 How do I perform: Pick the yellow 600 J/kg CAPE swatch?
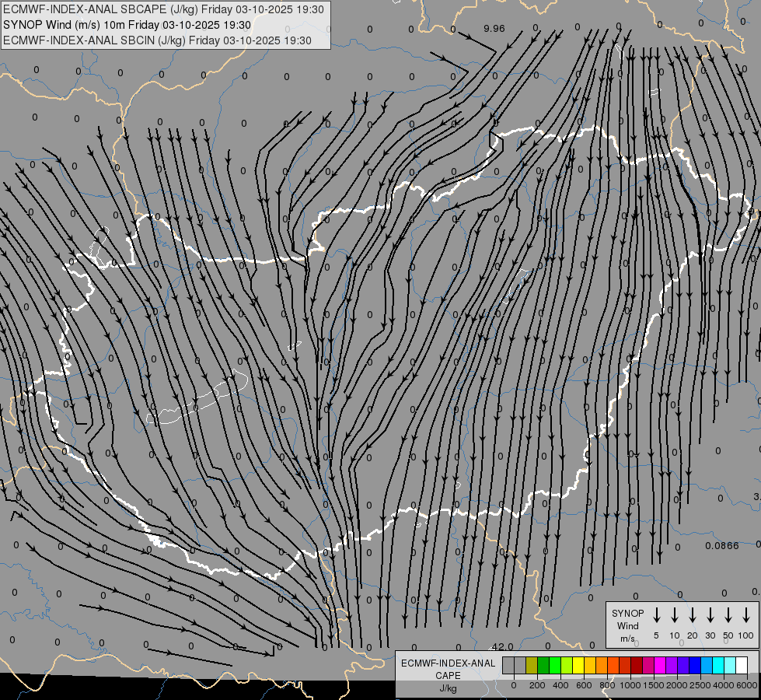click(578, 665)
